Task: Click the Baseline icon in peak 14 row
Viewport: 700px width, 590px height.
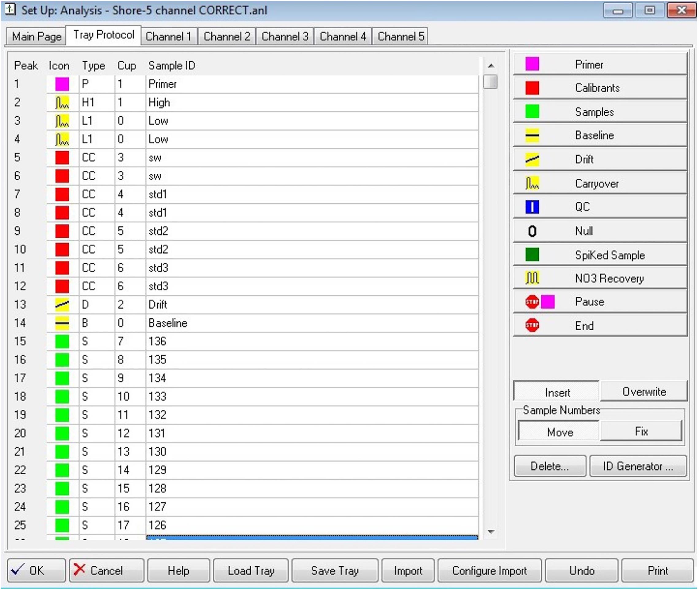Action: click(62, 323)
